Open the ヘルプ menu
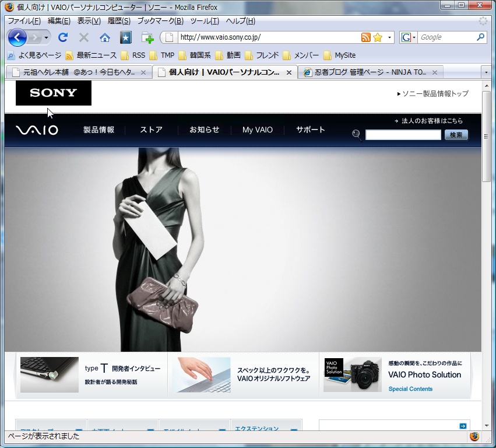This screenshot has height=448, width=496. click(240, 21)
